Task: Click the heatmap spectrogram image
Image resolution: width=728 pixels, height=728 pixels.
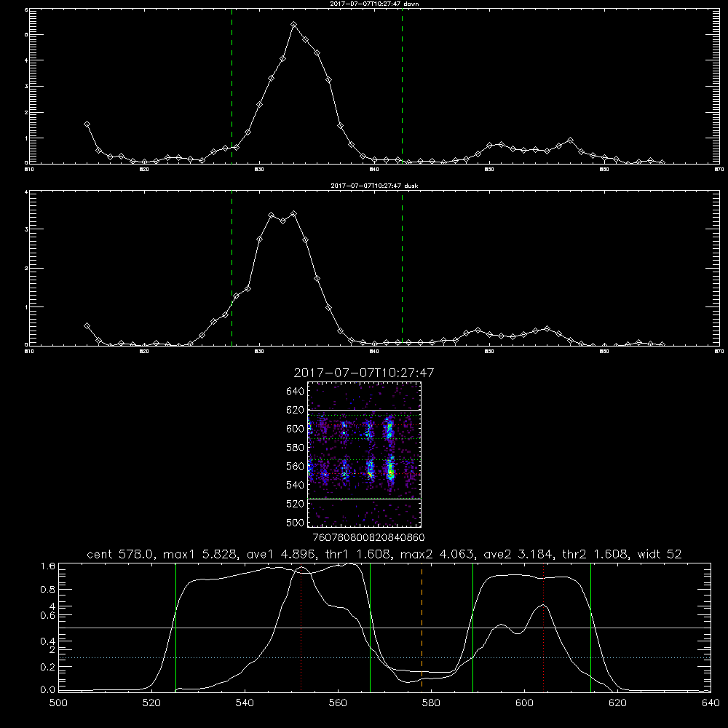Action: coord(365,454)
